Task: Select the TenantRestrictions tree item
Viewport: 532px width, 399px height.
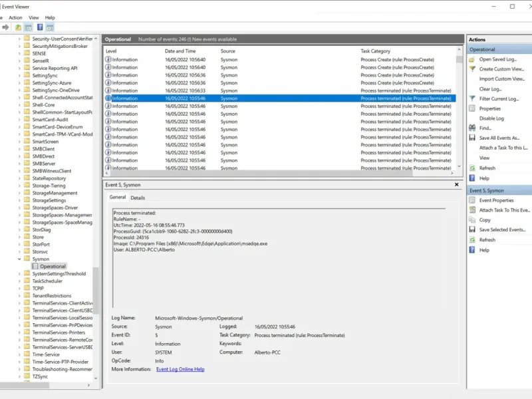Action: tap(52, 296)
